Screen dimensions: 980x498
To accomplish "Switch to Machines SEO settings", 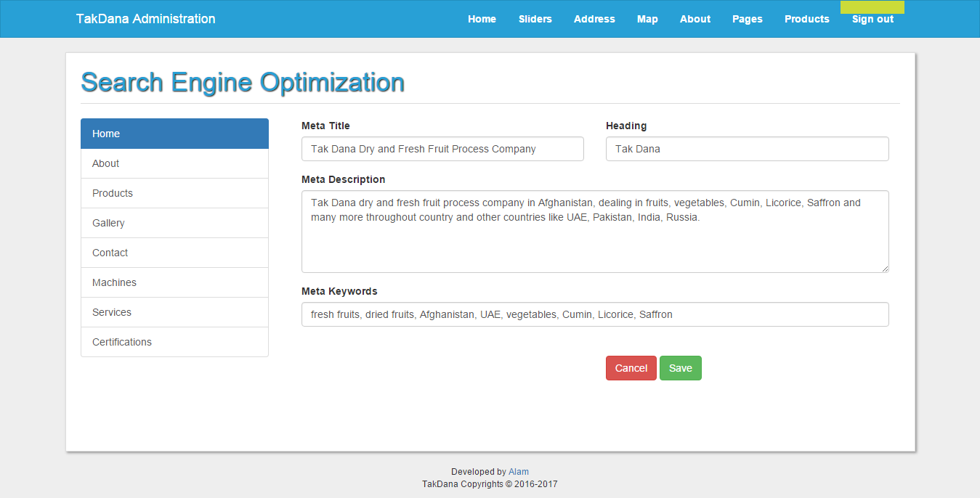I will 174,282.
